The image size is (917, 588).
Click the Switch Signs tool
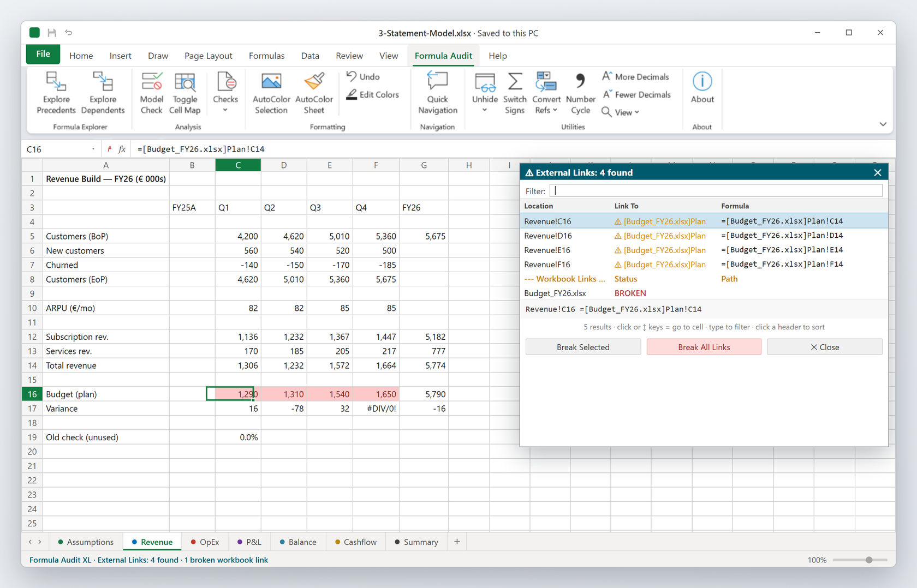514,93
